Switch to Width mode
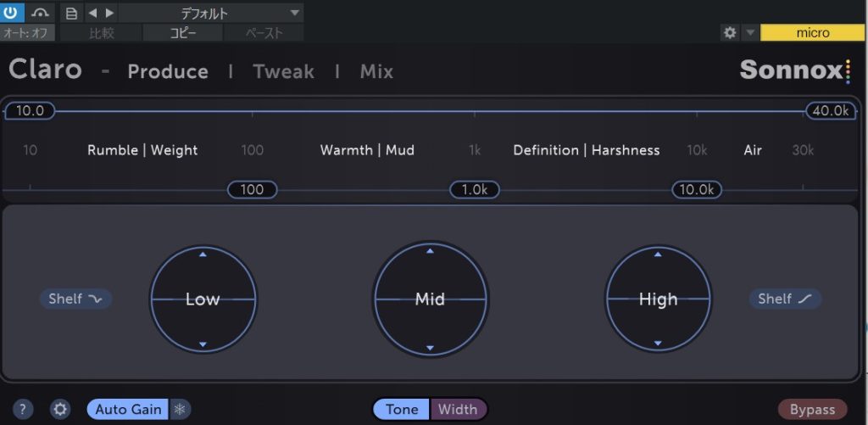The image size is (868, 425). [x=458, y=410]
